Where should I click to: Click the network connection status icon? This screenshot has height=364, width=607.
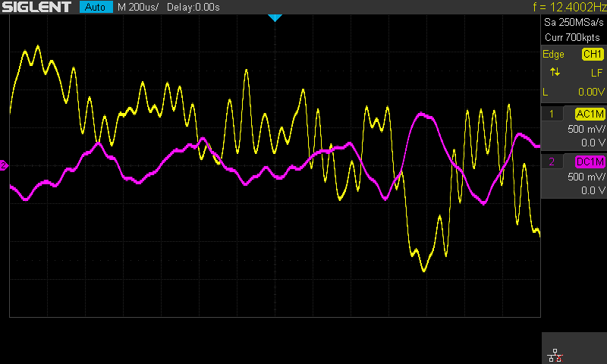pos(555,356)
